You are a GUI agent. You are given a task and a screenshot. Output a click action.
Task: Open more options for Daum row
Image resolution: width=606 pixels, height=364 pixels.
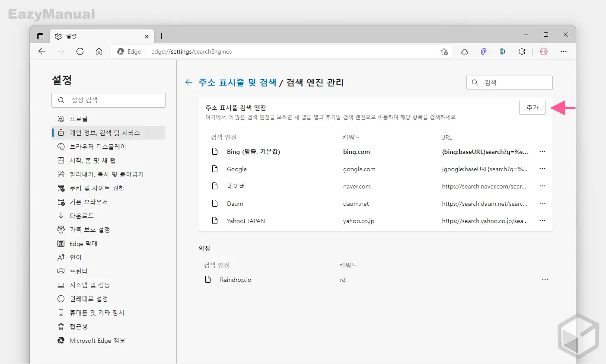click(x=542, y=203)
